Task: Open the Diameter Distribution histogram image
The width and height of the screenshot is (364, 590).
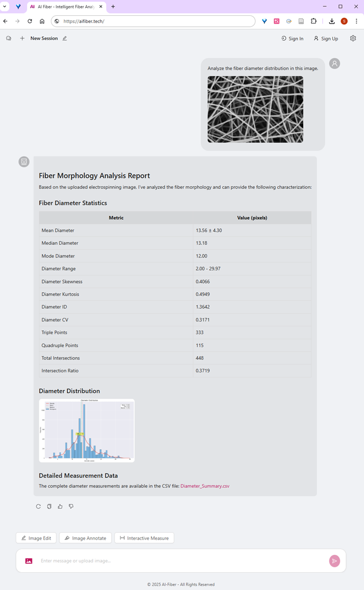Action: 87,431
